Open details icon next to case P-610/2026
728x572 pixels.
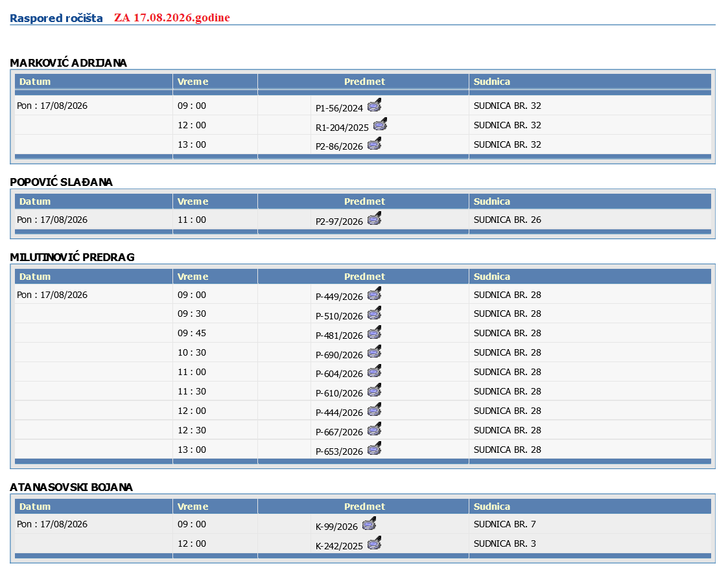point(374,391)
